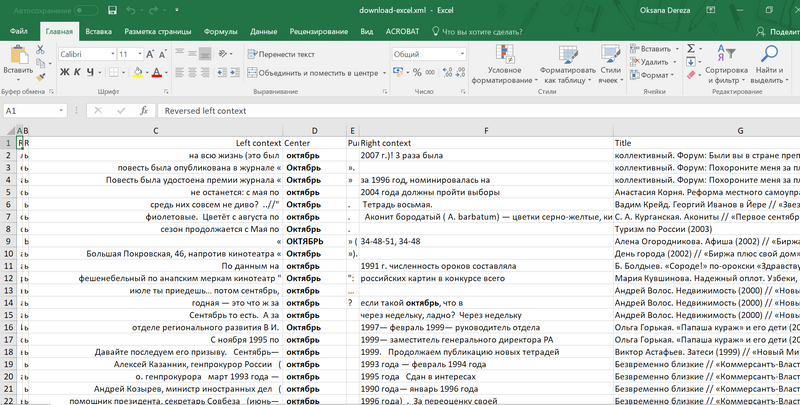Screen dimensions: 800x405
Task: Center text horizontally
Action: 192,73
